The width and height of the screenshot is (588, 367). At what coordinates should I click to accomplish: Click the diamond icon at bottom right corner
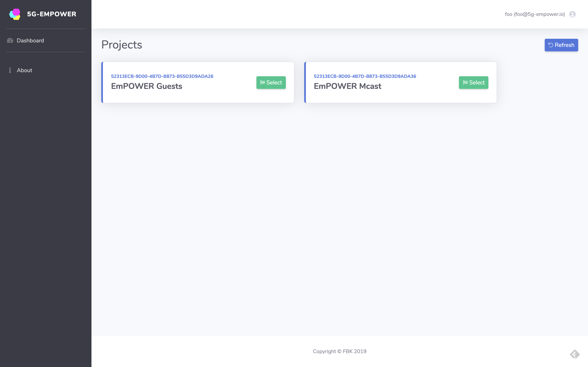[x=575, y=354]
